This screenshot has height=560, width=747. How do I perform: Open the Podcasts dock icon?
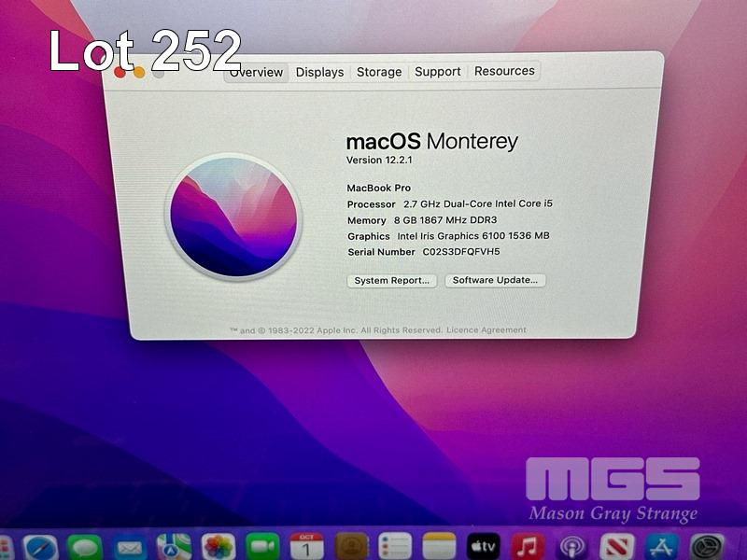point(572,547)
